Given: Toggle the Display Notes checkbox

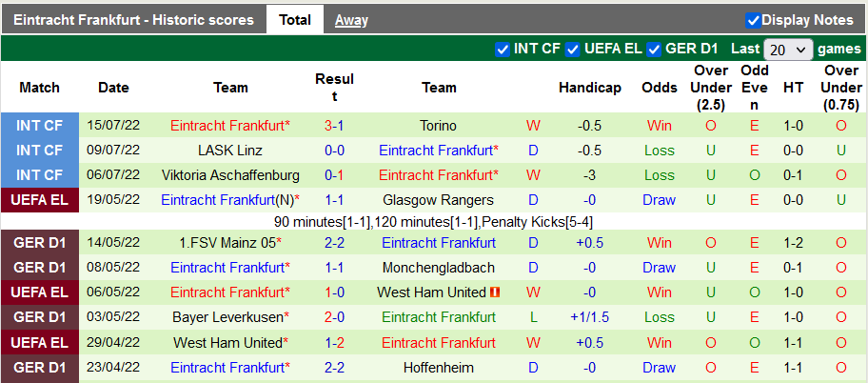Looking at the screenshot, I should pos(753,20).
